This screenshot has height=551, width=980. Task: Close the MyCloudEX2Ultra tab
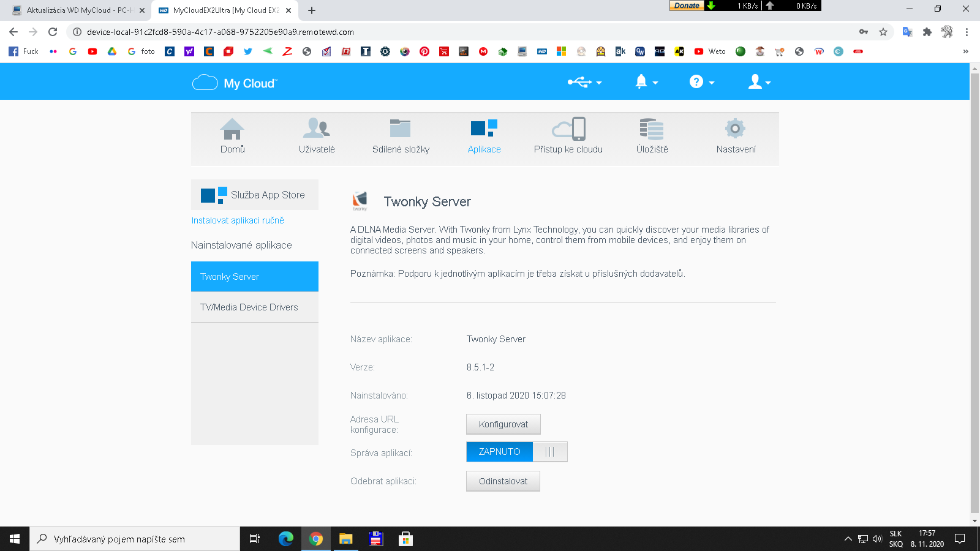tap(288, 10)
